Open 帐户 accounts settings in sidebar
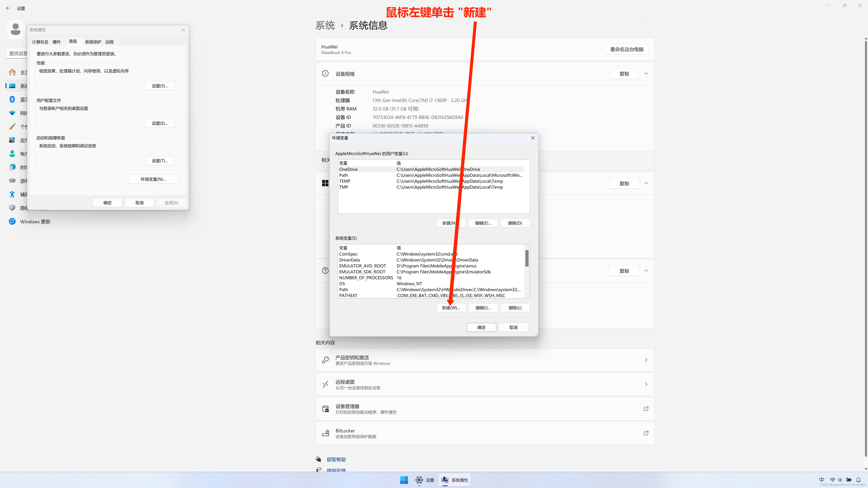 pyautogui.click(x=12, y=154)
